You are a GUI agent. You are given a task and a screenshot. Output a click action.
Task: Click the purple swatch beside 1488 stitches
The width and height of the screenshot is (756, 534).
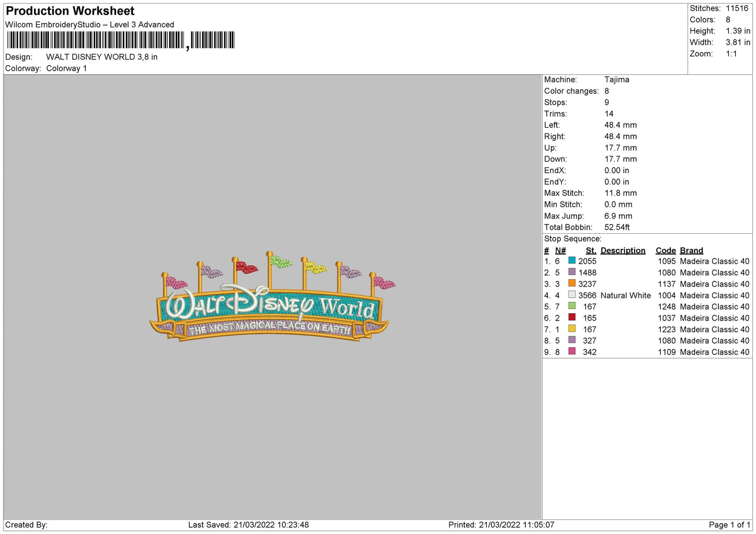point(572,272)
